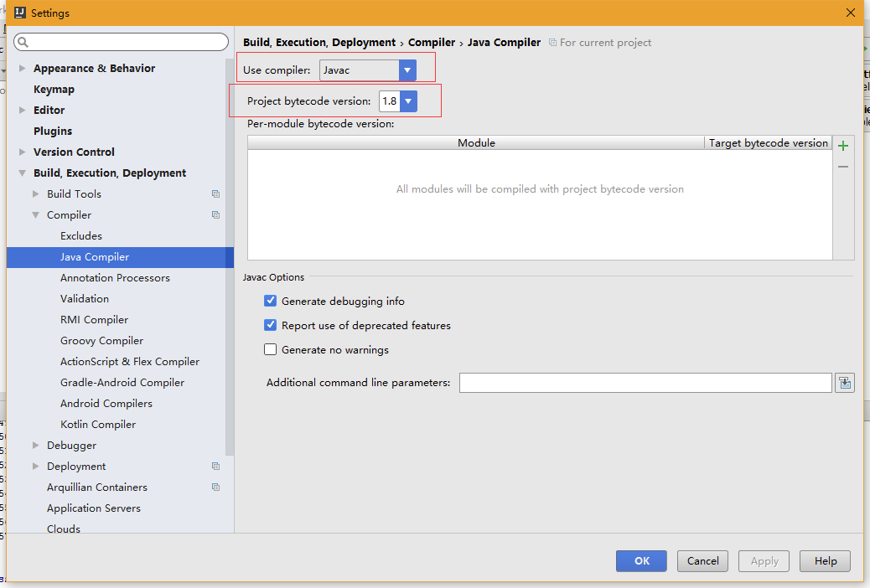Click the settings tree vertical scrollbar
The image size is (870, 588).
click(x=230, y=257)
